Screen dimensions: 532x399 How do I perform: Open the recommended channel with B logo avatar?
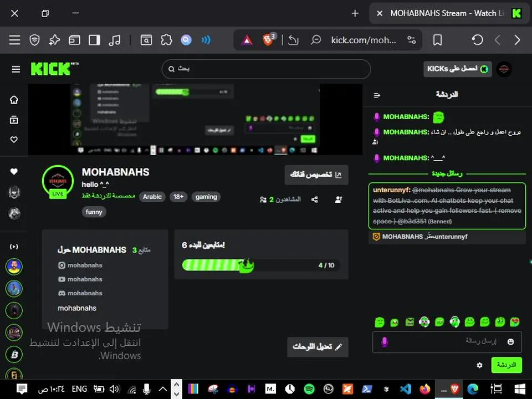pos(14,355)
